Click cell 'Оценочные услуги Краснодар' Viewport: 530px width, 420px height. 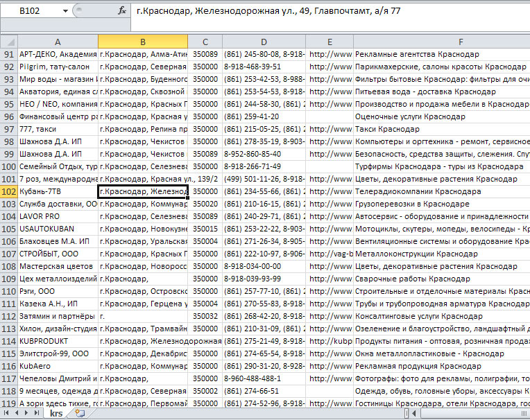click(x=442, y=117)
